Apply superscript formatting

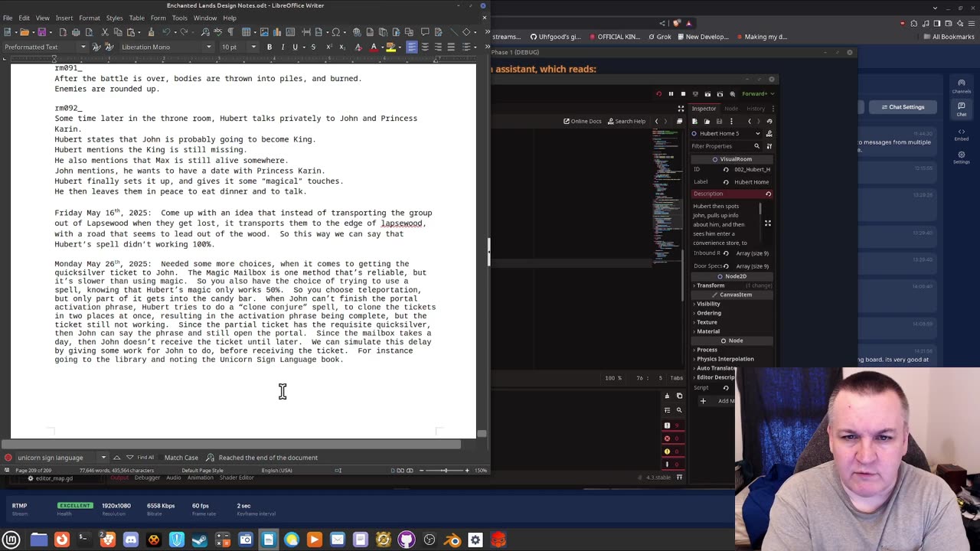point(329,47)
